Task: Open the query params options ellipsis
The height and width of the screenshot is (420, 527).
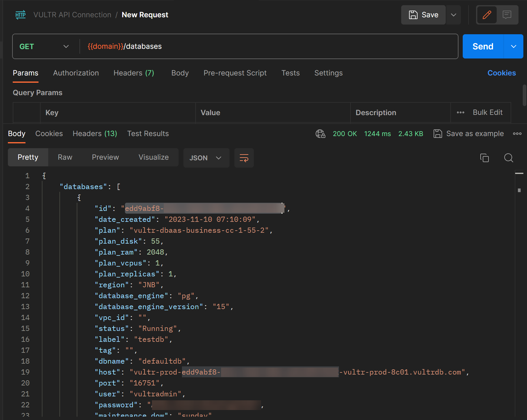Action: (x=461, y=112)
